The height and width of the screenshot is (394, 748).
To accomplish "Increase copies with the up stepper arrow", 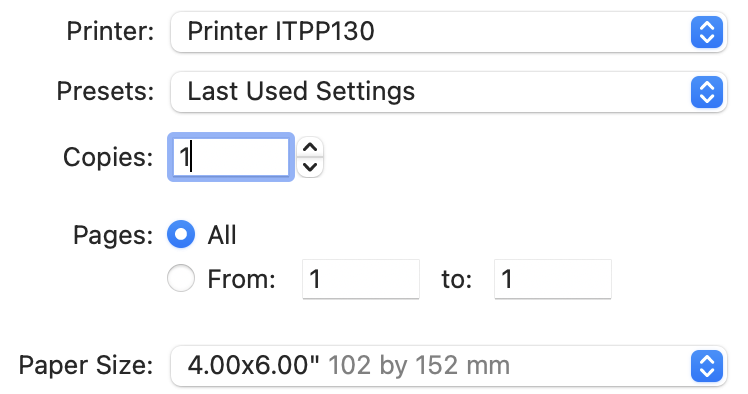I will (310, 147).
